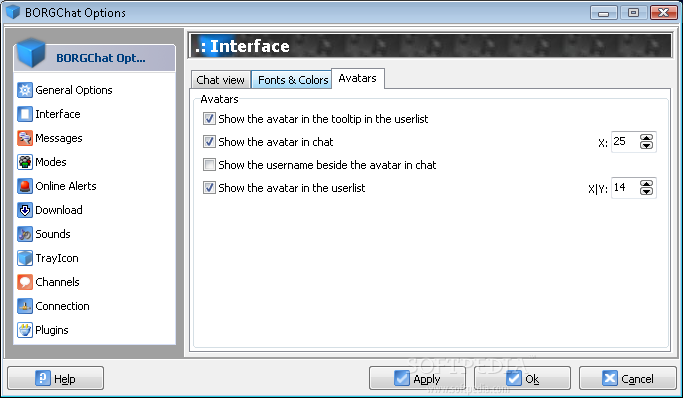The width and height of the screenshot is (683, 398).
Task: Uncheck Show the avatar in the userlist
Action: click(x=209, y=188)
